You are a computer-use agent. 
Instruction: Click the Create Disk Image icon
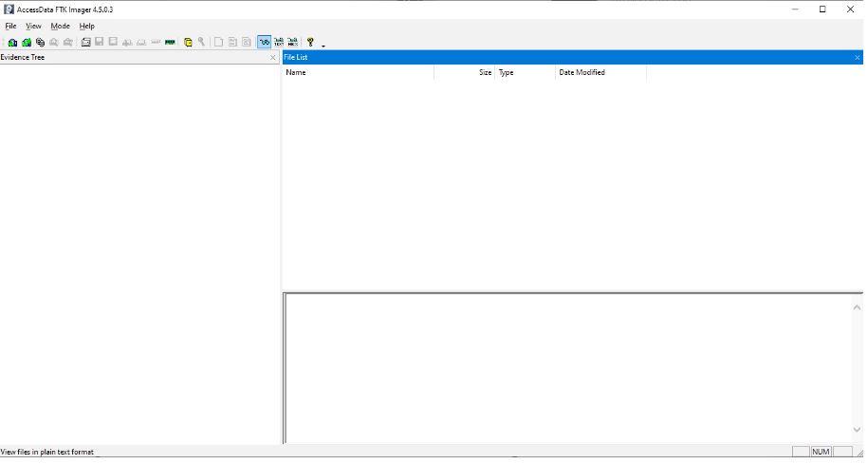pyautogui.click(x=85, y=42)
